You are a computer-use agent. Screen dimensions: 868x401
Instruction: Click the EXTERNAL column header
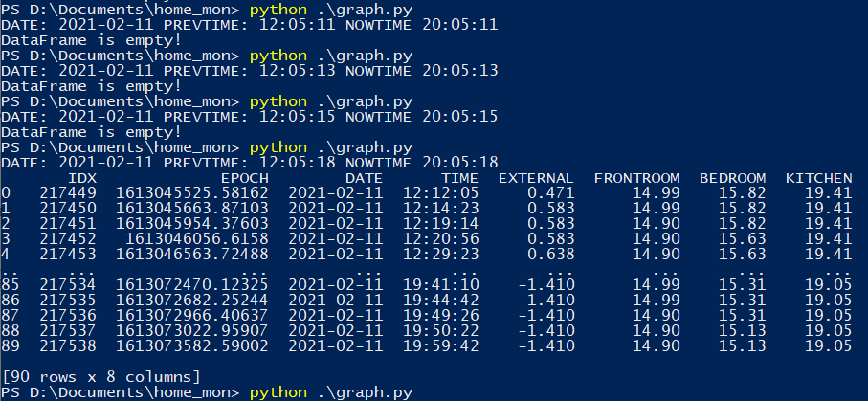tap(536, 178)
